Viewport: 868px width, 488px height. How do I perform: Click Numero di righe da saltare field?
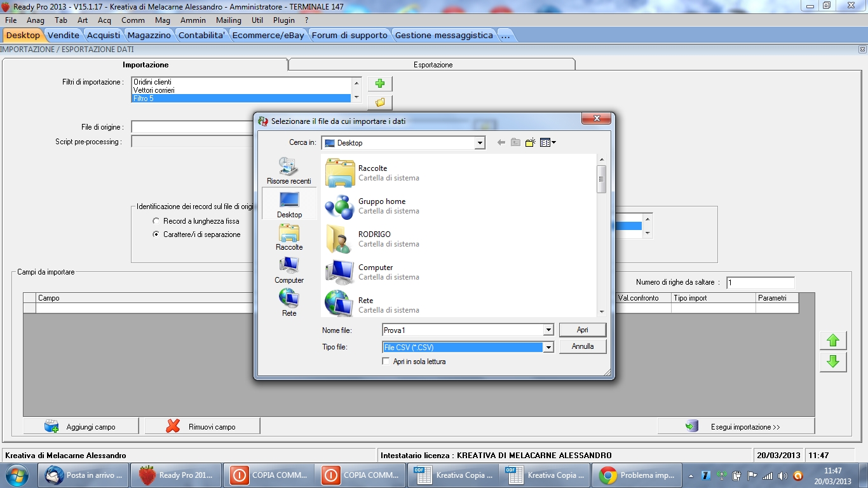click(760, 283)
